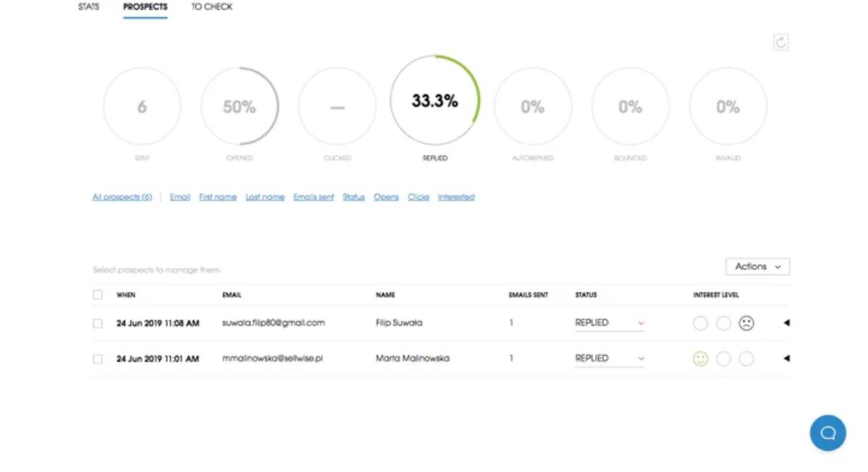This screenshot has width=868, height=472.
Task: Click the email suwala.filip80@gmail.com
Action: click(273, 323)
